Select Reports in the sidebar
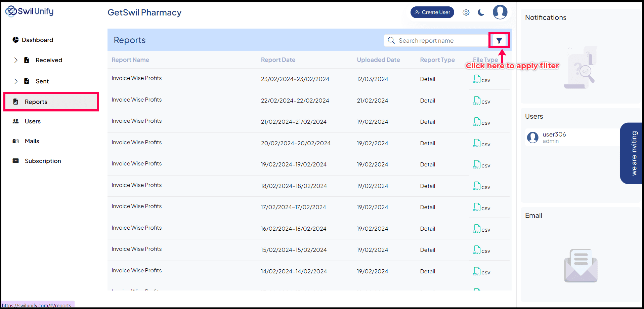644x309 pixels. tap(51, 102)
